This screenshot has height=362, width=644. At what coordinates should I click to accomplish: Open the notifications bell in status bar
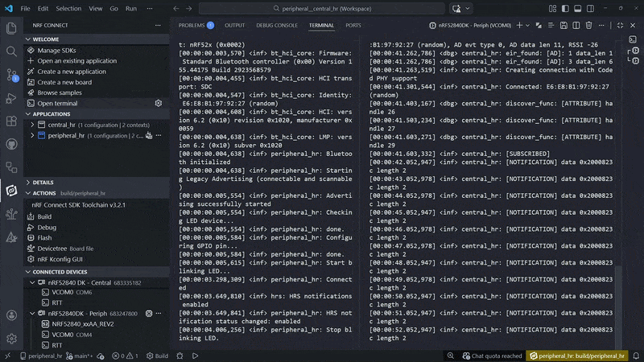[x=636, y=356]
